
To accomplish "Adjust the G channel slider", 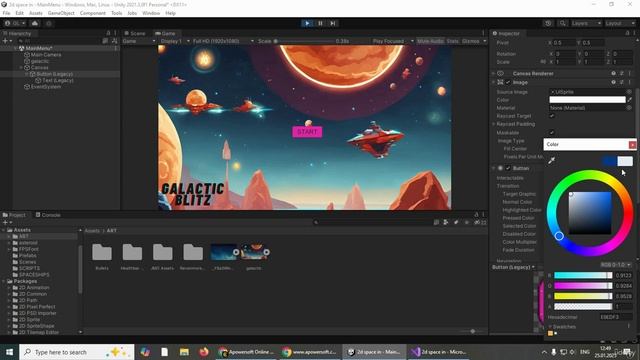I will click(583, 286).
